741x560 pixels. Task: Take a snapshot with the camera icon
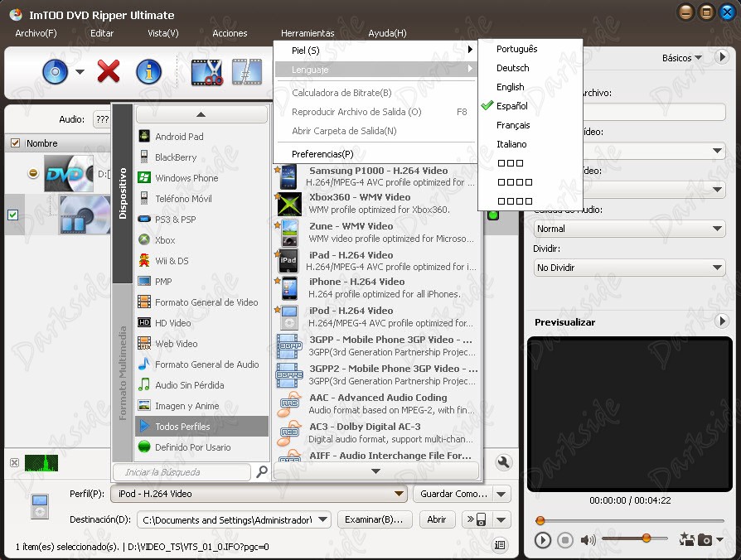click(704, 539)
